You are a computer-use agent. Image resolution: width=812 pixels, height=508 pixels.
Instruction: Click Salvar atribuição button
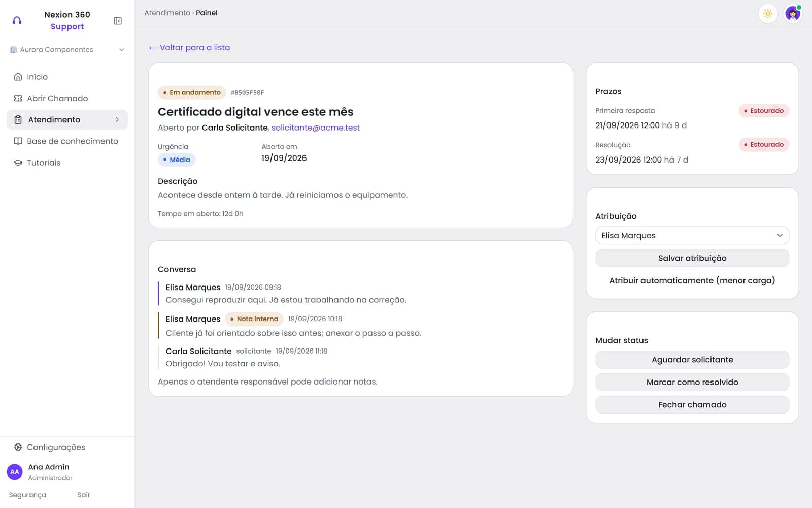(692, 258)
